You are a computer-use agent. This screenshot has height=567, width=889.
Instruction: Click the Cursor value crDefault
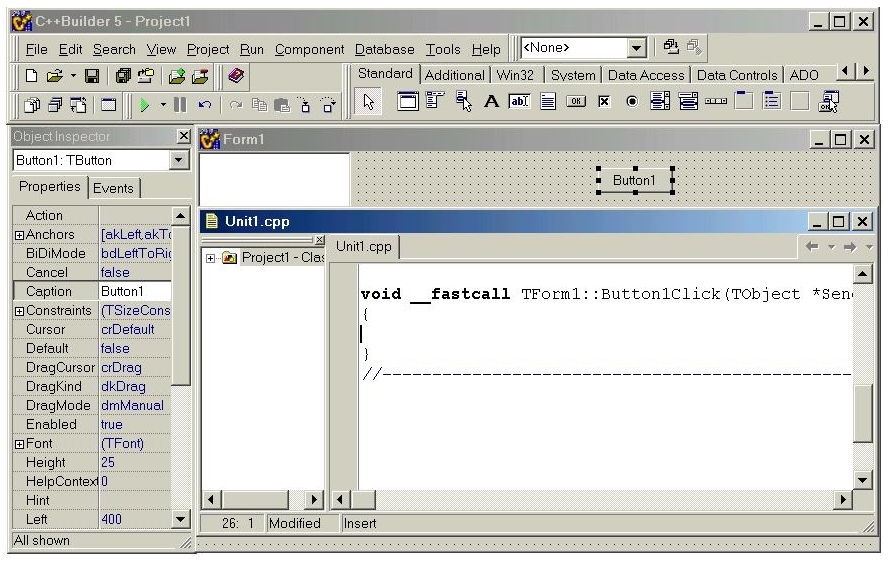click(135, 329)
